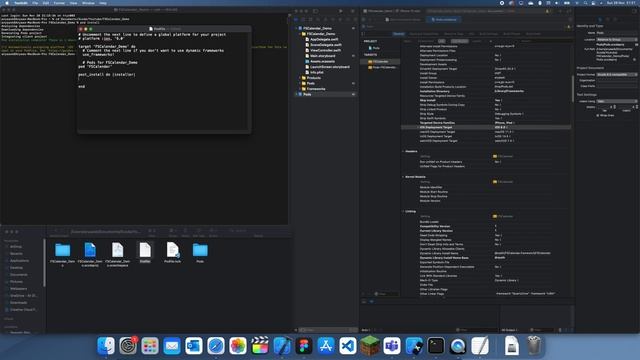Open Figma from the Dock
This screenshot has height=360, width=640.
pyautogui.click(x=304, y=346)
